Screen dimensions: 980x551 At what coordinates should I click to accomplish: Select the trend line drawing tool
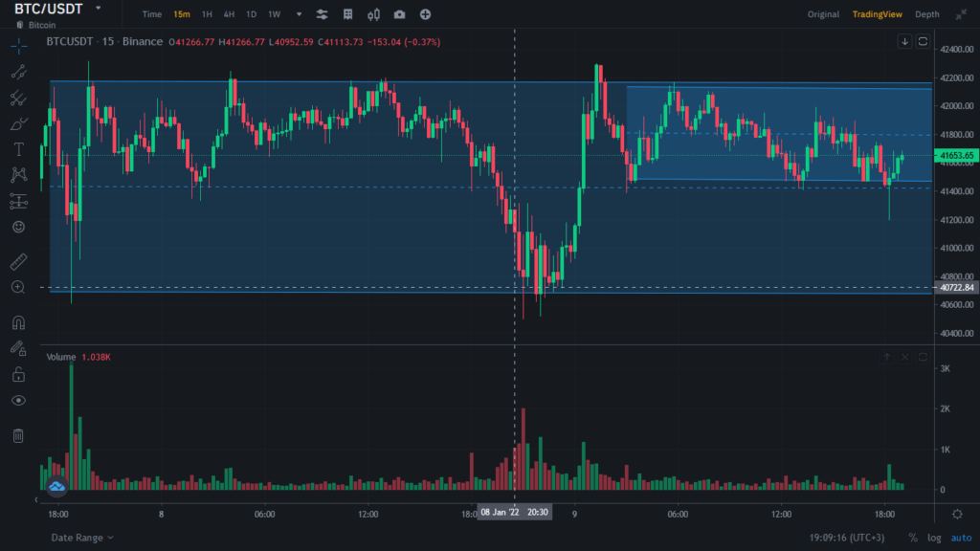[x=18, y=72]
